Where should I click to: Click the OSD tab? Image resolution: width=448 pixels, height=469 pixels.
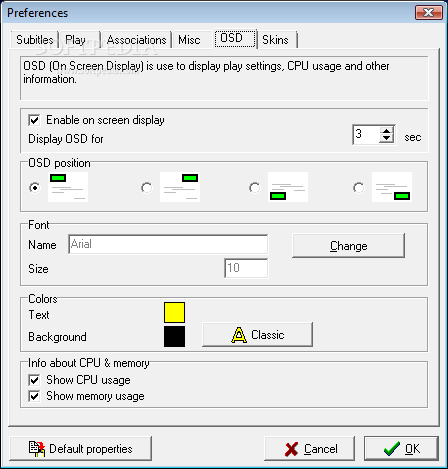pyautogui.click(x=235, y=38)
